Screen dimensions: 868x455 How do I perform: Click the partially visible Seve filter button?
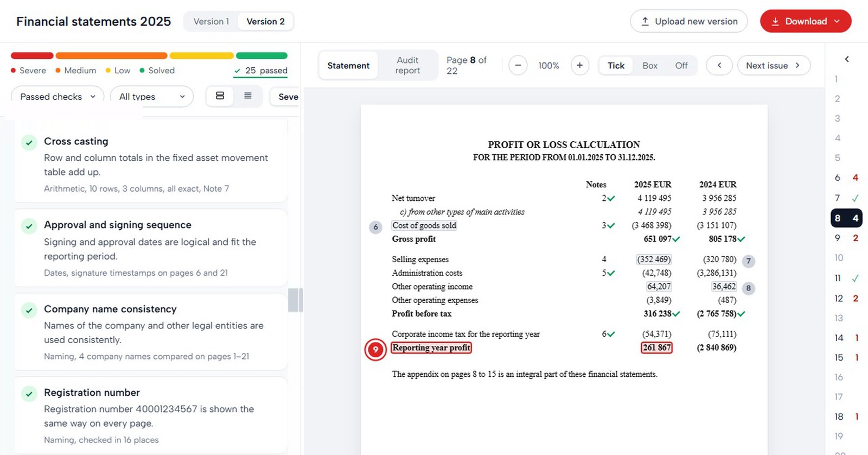coord(285,97)
